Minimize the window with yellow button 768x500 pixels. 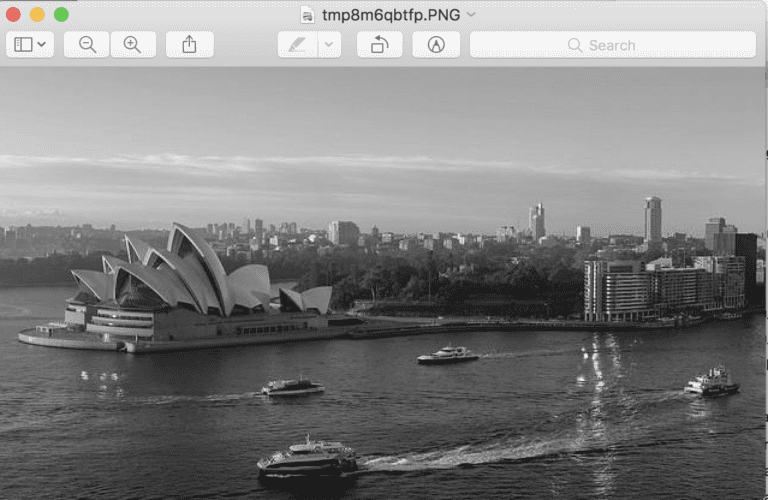click(x=37, y=15)
